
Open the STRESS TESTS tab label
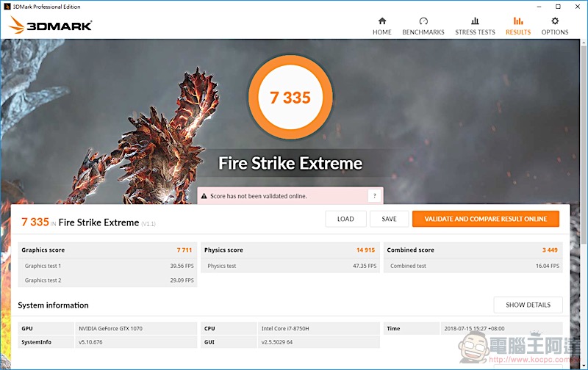[475, 32]
